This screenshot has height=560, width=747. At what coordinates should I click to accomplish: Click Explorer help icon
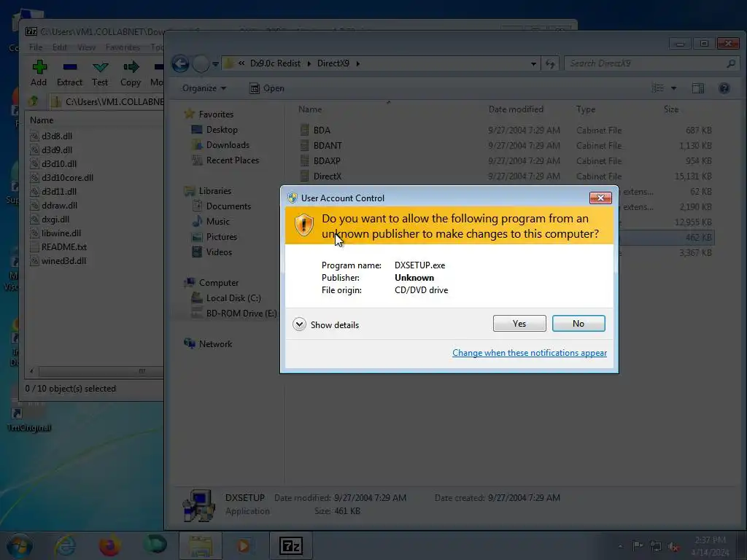pyautogui.click(x=724, y=88)
